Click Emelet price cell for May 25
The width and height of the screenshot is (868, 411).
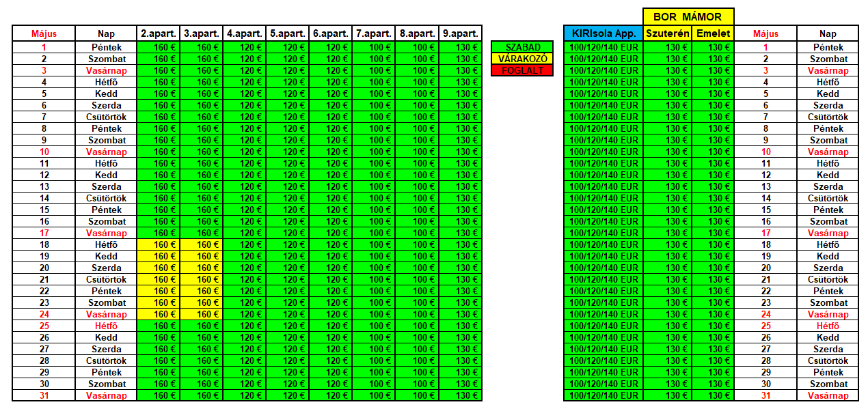tap(713, 326)
